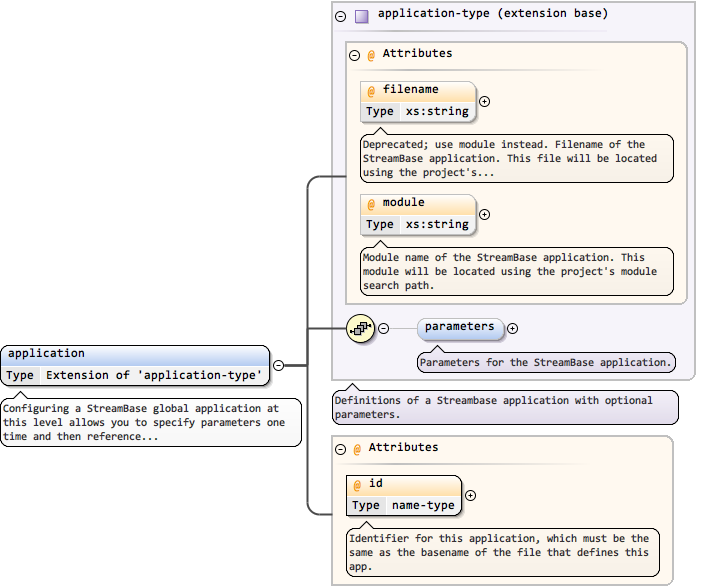
Task: Click the purple application-type complex type icon
Action: [x=362, y=17]
